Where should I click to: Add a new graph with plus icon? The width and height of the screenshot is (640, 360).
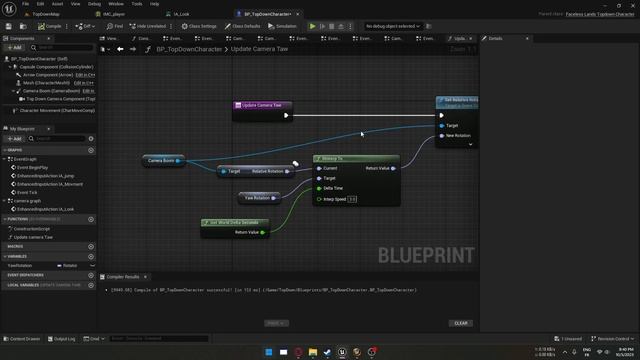[91, 150]
